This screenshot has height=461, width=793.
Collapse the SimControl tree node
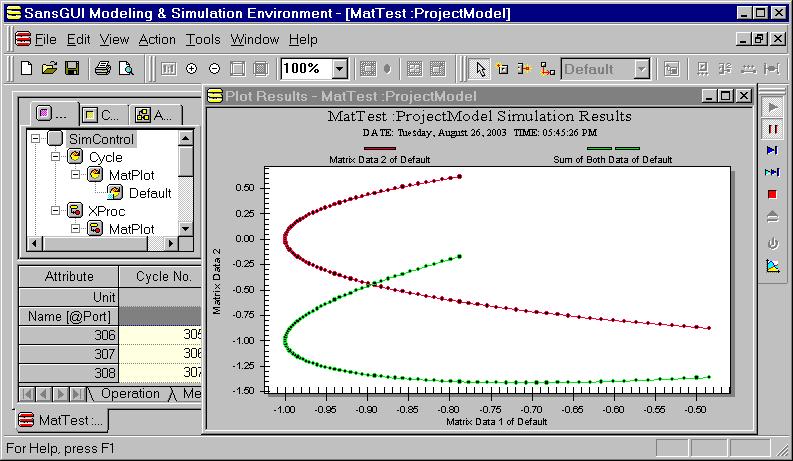[x=35, y=138]
